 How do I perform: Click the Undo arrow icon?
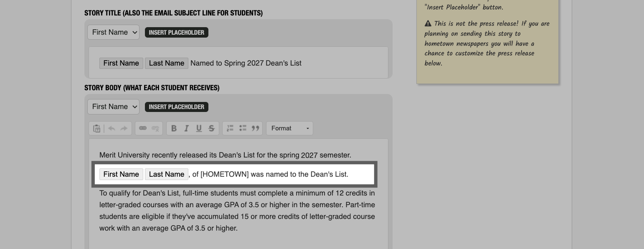[x=111, y=128]
